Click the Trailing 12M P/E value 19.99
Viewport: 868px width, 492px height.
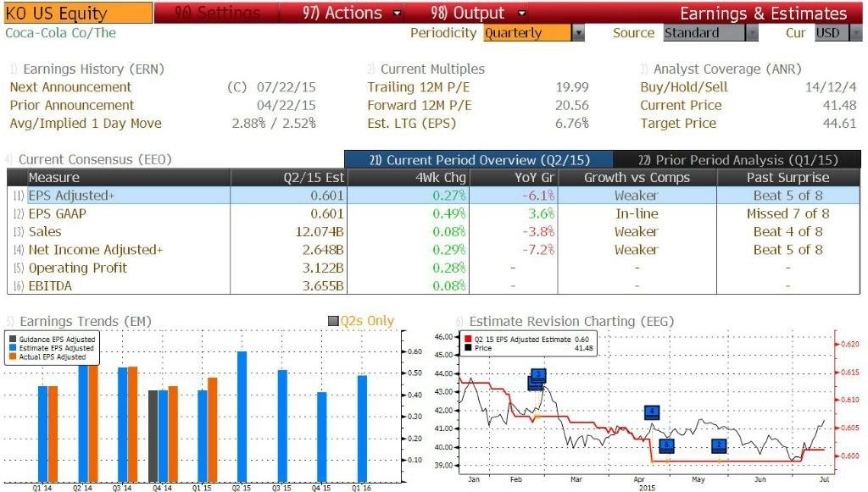point(572,87)
